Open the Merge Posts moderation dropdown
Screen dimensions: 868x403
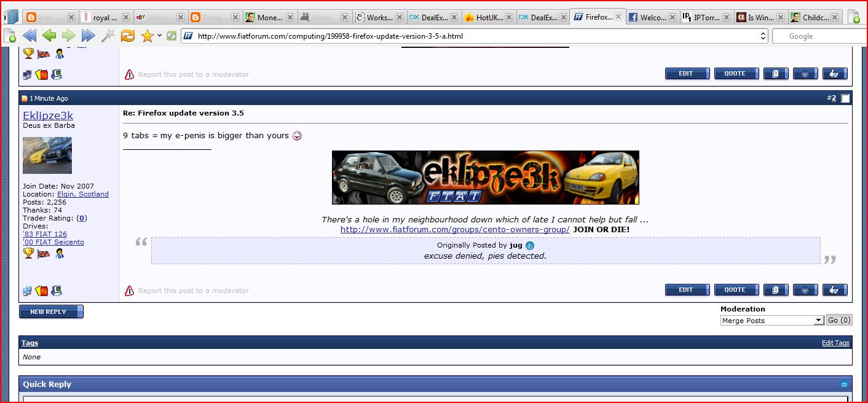[818, 320]
